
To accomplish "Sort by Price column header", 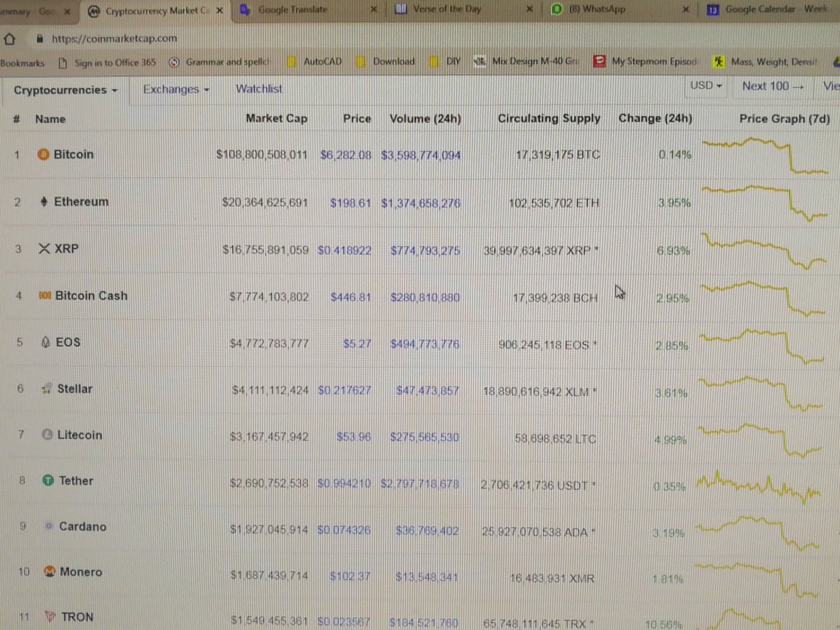I will click(357, 119).
